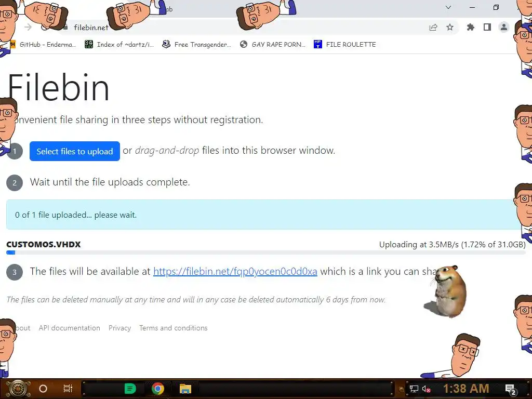Click the uploading speed status text
The height and width of the screenshot is (399, 532).
(x=453, y=244)
